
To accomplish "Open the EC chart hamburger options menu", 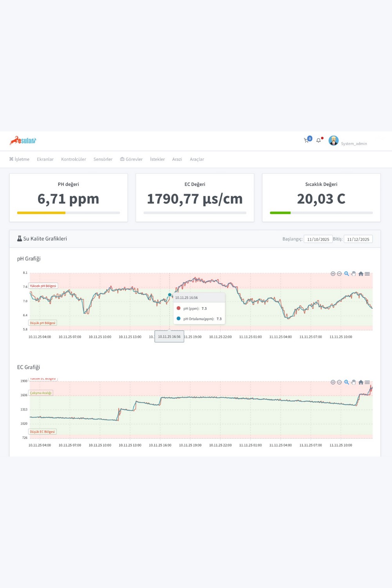I will point(367,382).
